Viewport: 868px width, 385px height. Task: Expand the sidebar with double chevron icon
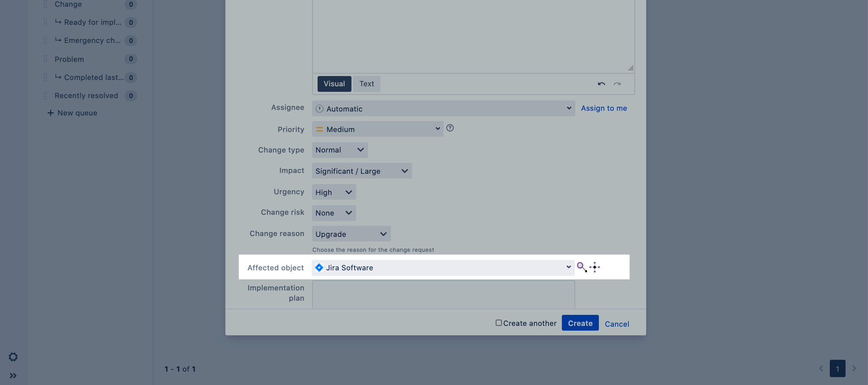pyautogui.click(x=13, y=376)
